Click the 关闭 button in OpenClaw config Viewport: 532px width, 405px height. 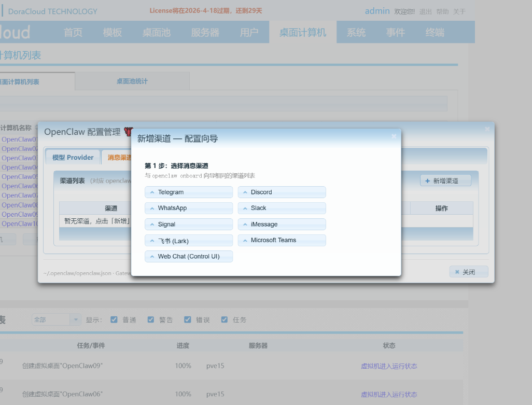(469, 272)
